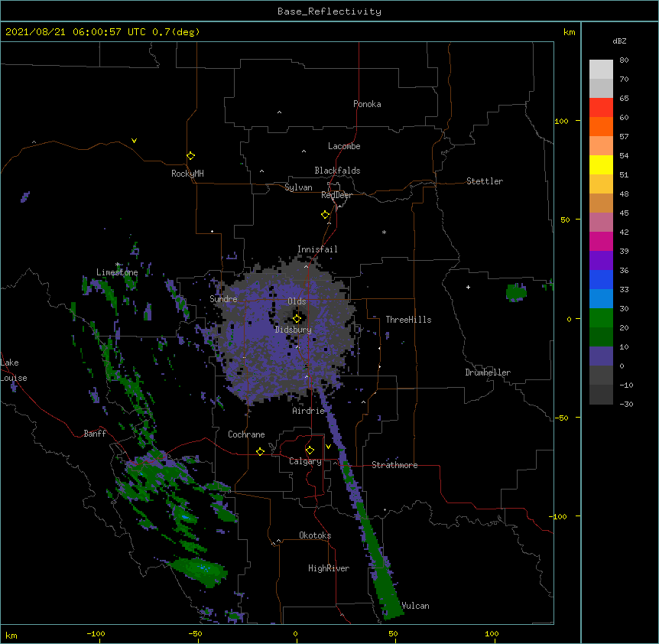Click the HighRiver town label
The image size is (659, 644).
(x=329, y=568)
